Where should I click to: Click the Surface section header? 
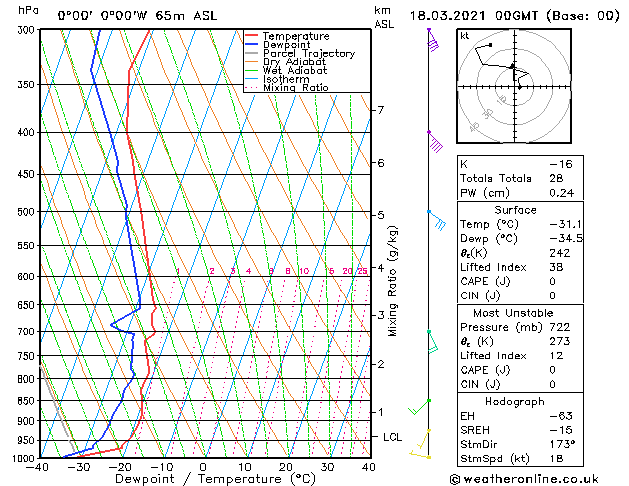pos(515,210)
